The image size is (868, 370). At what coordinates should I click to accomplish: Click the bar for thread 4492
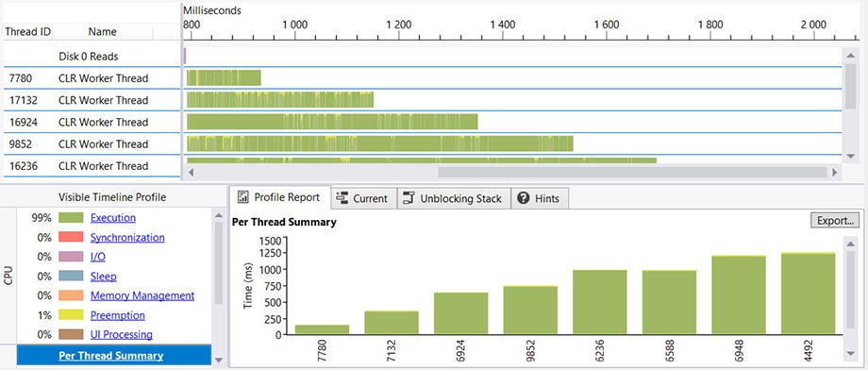tap(809, 293)
